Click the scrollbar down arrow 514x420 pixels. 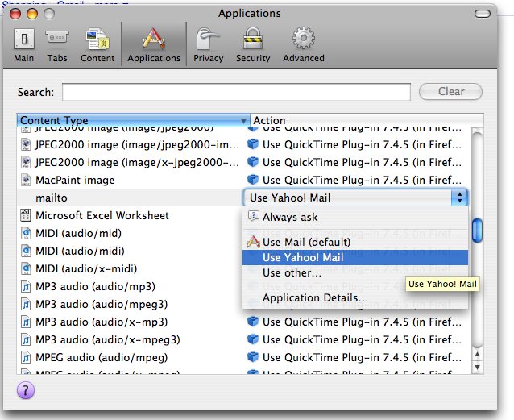tap(477, 367)
